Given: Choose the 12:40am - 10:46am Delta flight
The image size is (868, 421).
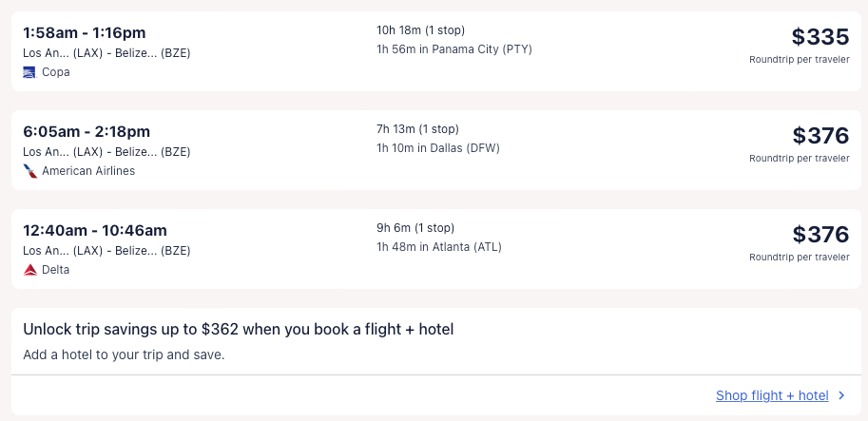Looking at the screenshot, I should click(95, 230).
